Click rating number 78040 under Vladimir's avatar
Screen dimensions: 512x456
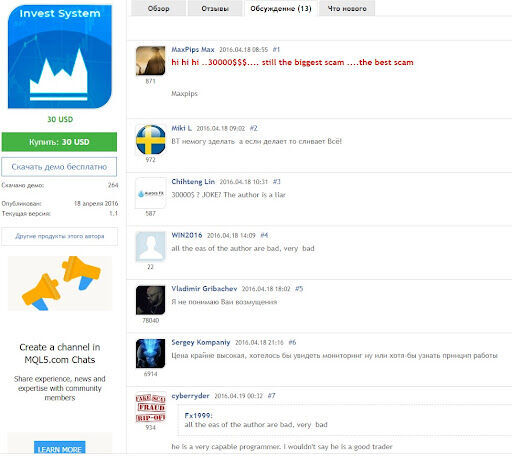150,321
